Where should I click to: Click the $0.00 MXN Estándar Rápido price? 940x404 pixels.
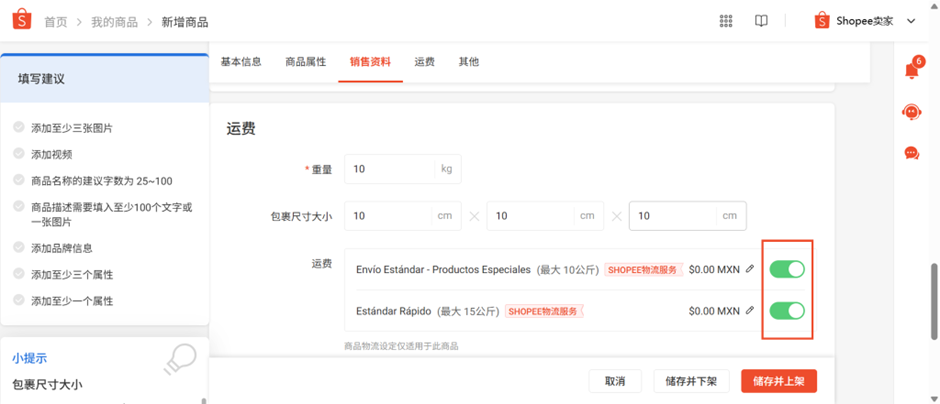pos(715,310)
